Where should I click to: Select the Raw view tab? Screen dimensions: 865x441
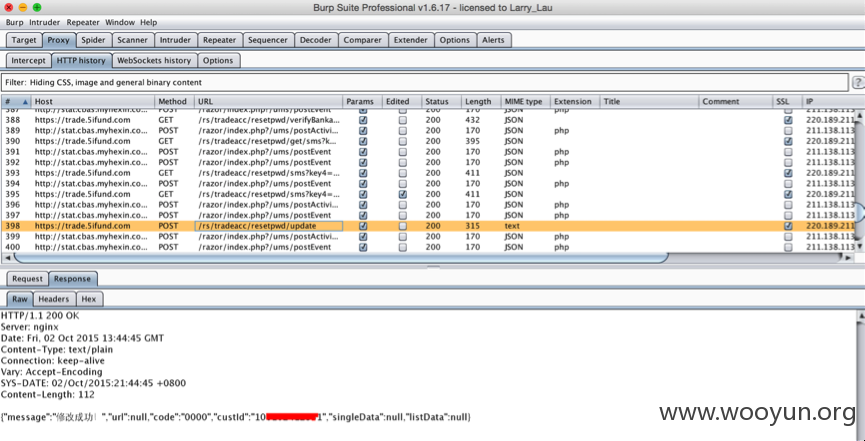click(20, 299)
